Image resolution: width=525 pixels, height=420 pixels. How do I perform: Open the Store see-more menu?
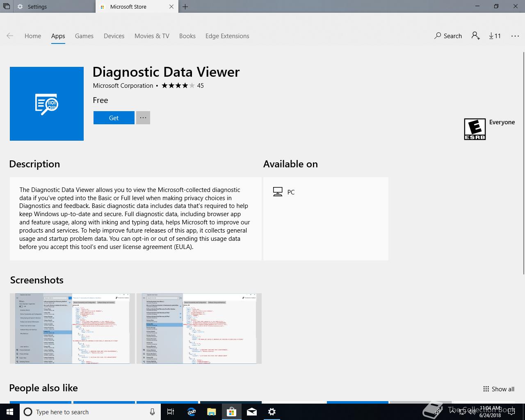(515, 36)
